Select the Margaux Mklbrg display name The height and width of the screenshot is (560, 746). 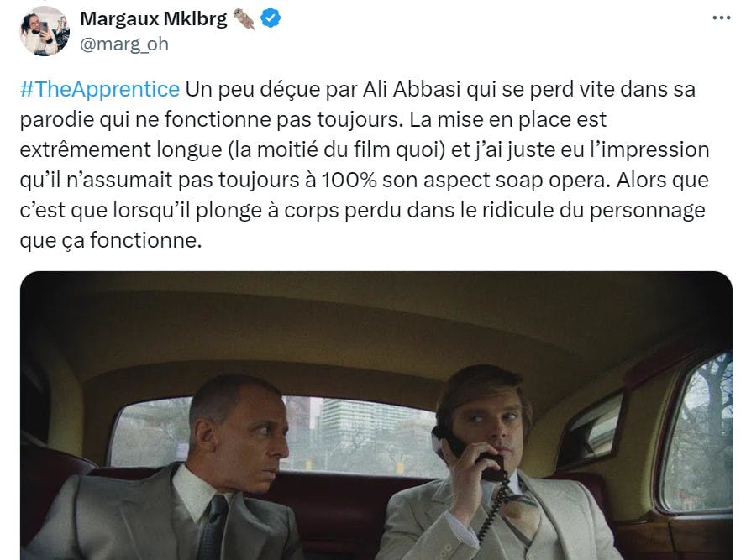[x=154, y=19]
